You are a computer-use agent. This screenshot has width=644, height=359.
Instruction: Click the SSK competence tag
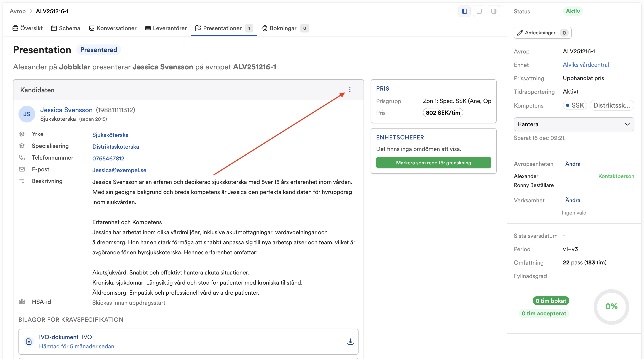(x=575, y=105)
